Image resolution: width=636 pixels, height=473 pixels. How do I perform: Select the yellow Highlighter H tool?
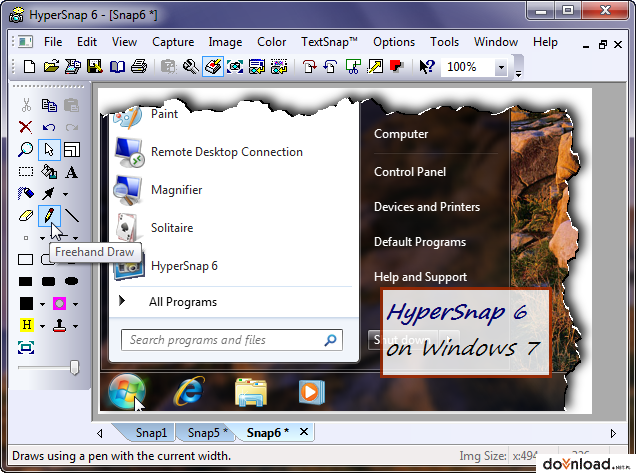[x=27, y=325]
